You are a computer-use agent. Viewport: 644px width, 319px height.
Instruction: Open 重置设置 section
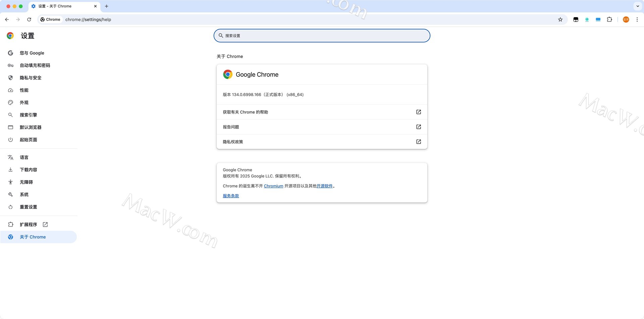(x=39, y=207)
